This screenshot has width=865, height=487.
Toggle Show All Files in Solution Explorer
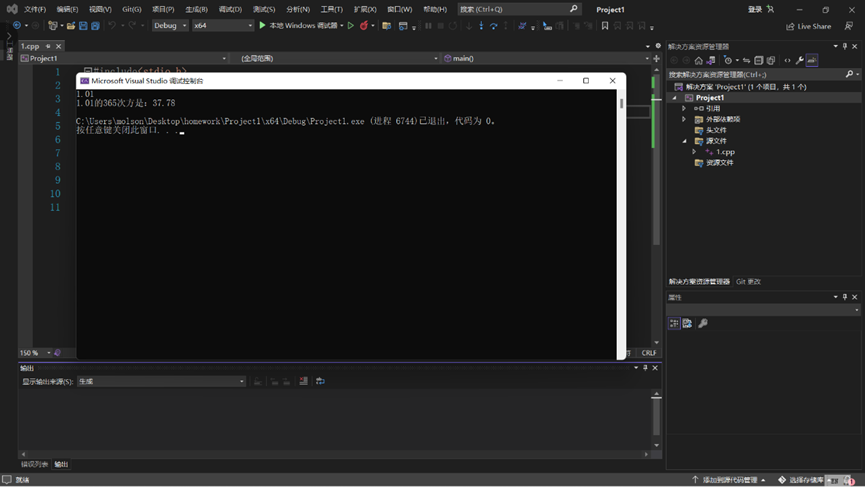pyautogui.click(x=771, y=61)
